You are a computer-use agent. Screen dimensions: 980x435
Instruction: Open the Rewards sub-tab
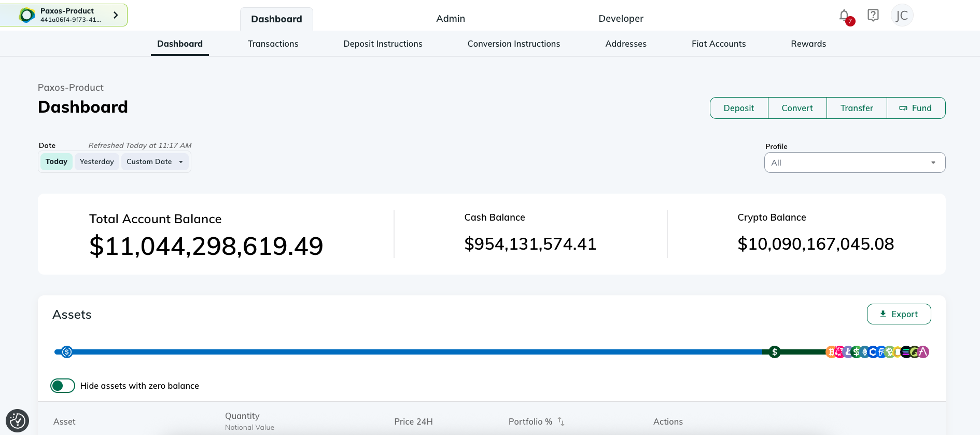808,44
